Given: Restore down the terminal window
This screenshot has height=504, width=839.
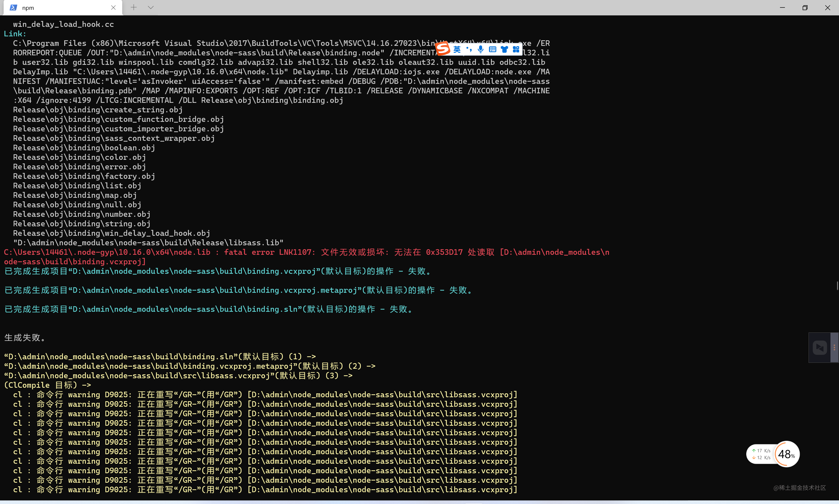Looking at the screenshot, I should pos(805,8).
